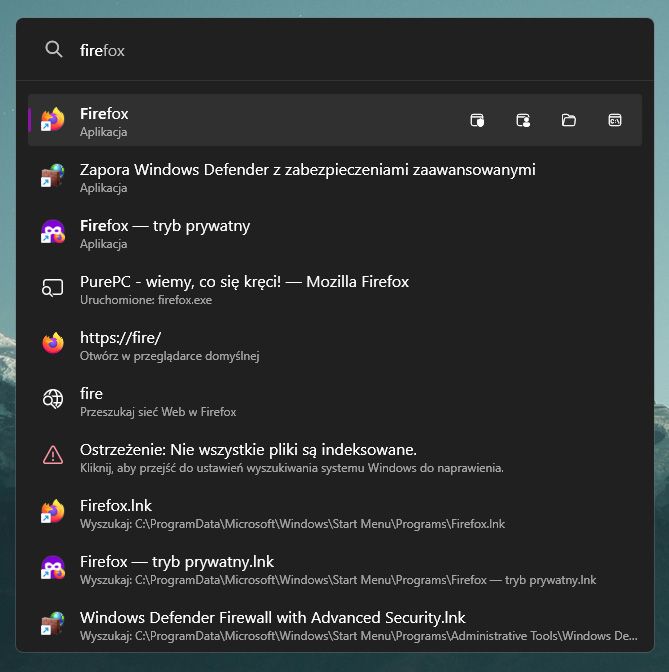The width and height of the screenshot is (669, 672).
Task: Click the Firefox tryb prywatny.lnk icon
Action: point(53,567)
